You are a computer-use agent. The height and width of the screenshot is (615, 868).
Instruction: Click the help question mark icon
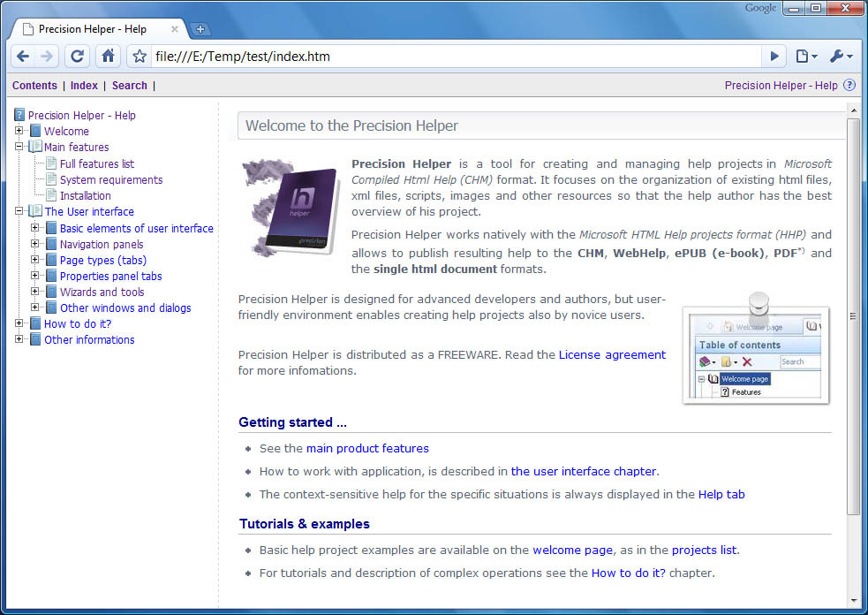tap(849, 86)
